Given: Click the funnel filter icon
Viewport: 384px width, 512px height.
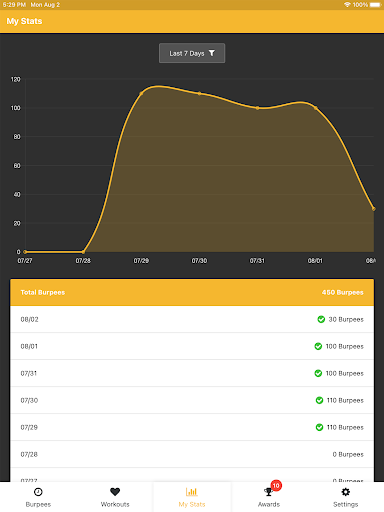Looking at the screenshot, I should pos(212,53).
